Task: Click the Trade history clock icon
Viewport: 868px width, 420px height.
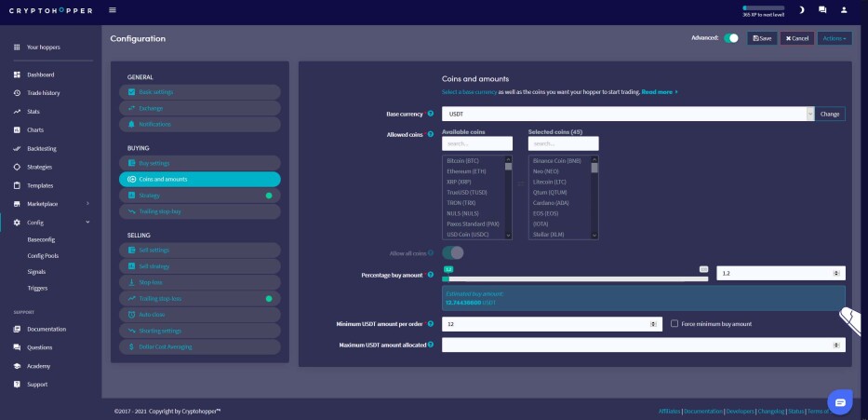Action: [x=17, y=93]
